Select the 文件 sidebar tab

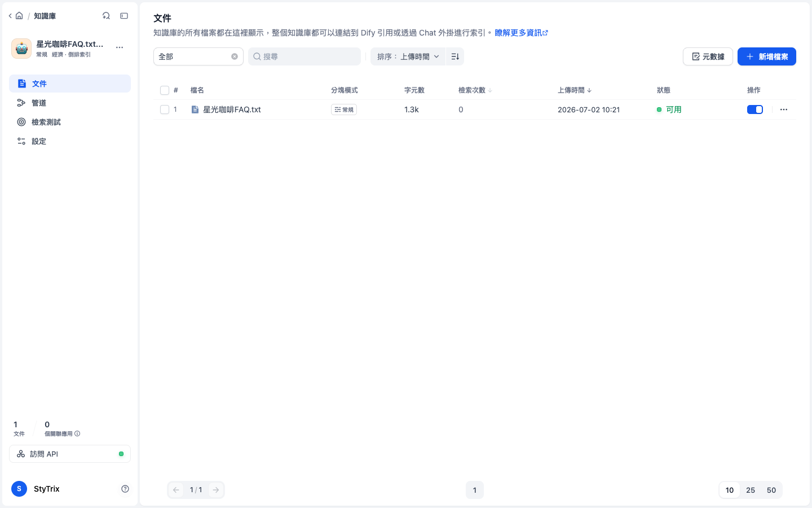click(x=70, y=84)
